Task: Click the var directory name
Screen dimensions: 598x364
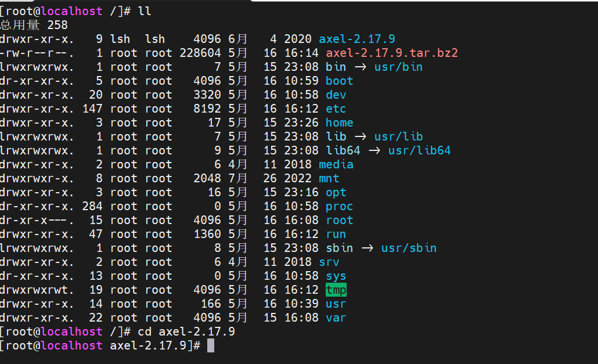Action: 336,318
